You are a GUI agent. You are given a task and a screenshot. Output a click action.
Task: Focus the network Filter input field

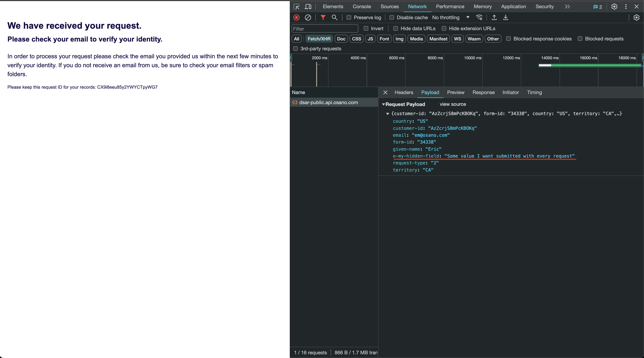325,29
